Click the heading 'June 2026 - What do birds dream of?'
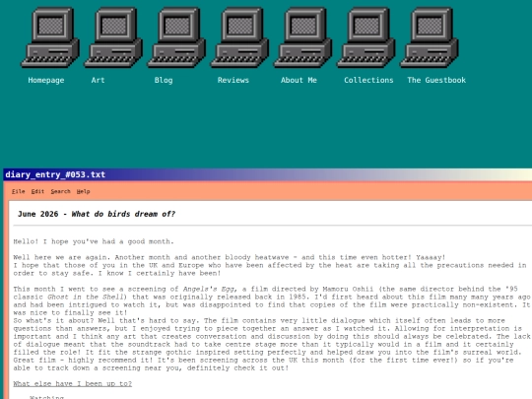The height and width of the screenshot is (399, 532). (97, 214)
